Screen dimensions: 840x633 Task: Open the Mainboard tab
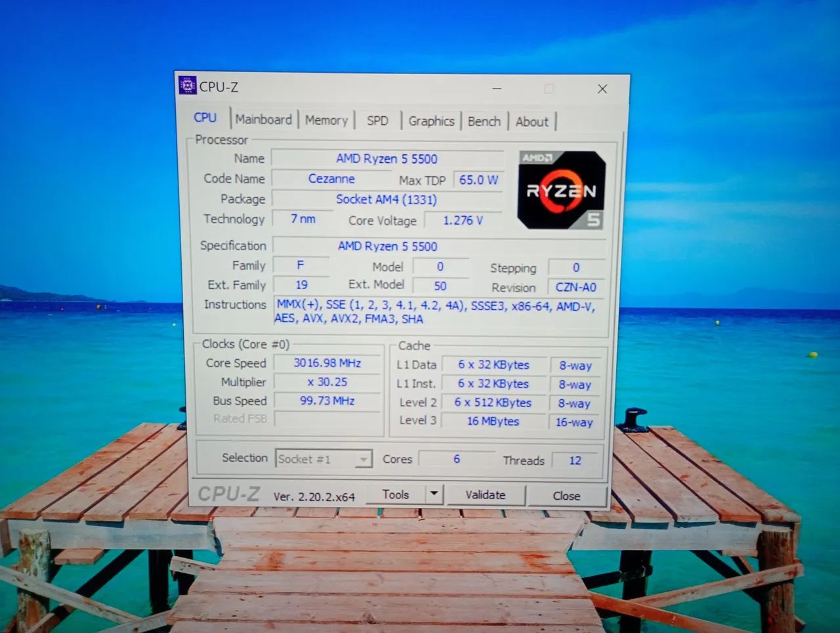click(263, 120)
